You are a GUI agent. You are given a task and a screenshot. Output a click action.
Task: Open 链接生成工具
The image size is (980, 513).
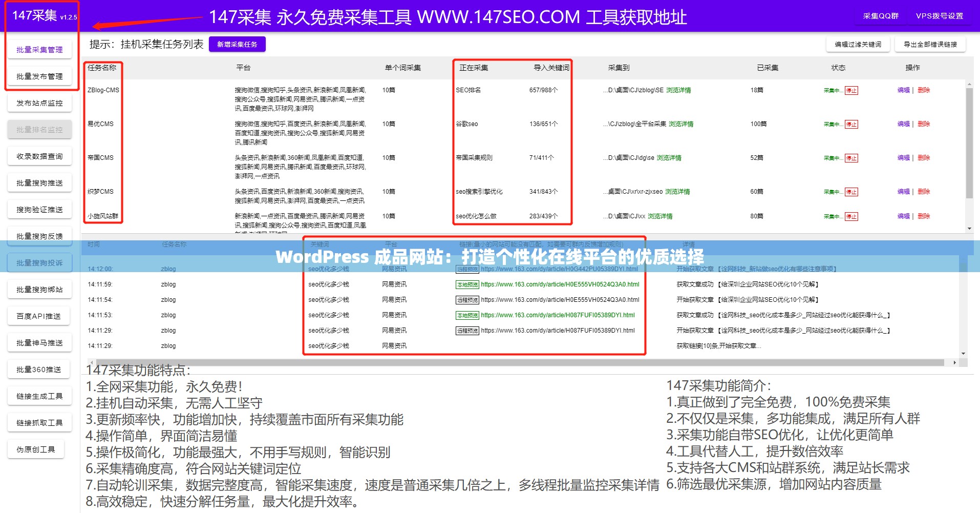(39, 396)
